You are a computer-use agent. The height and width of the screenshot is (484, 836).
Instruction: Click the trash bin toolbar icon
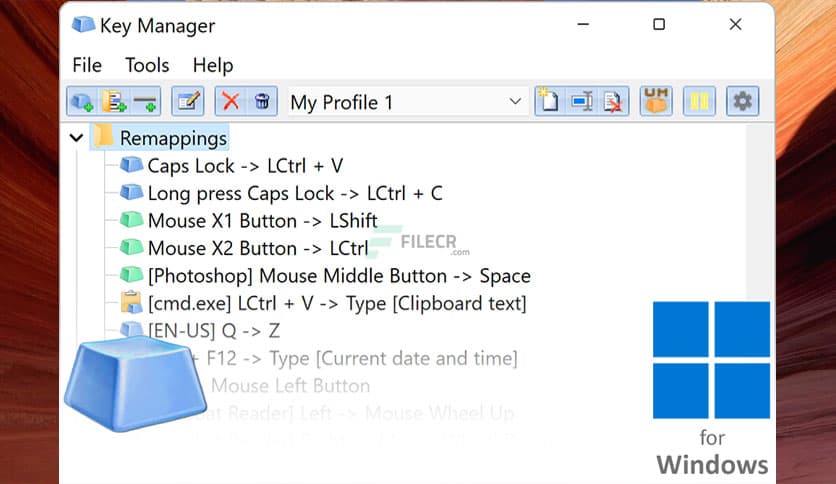262,101
